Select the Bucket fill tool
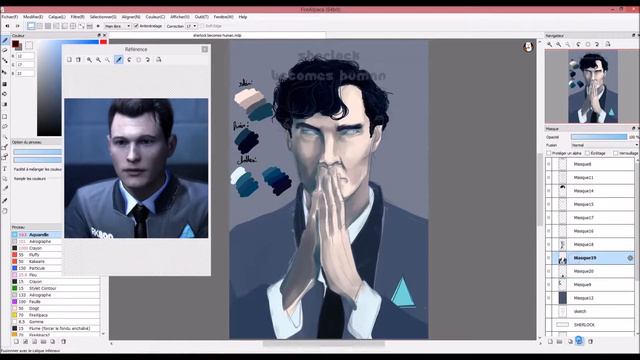 coord(5,94)
